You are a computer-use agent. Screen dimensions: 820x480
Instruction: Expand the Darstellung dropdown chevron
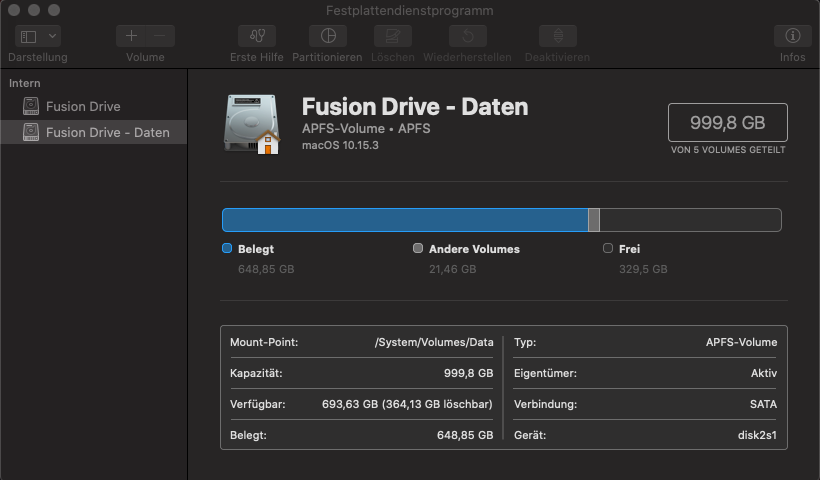click(x=52, y=36)
